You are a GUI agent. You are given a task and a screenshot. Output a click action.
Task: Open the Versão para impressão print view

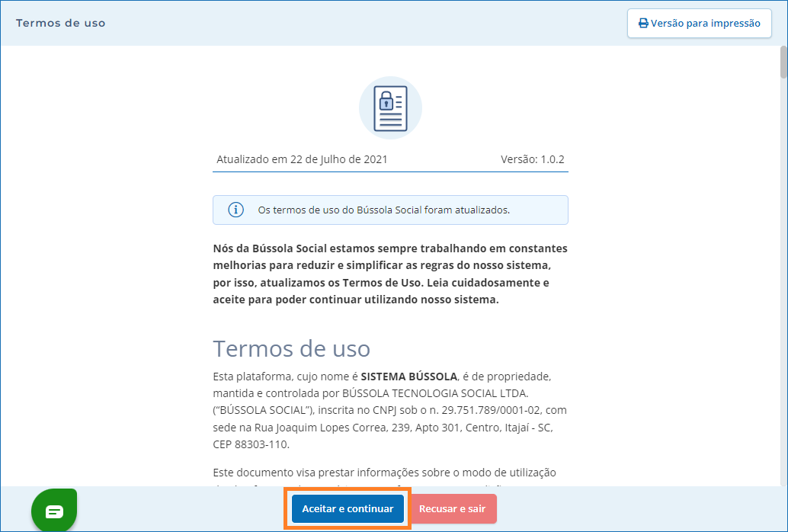[x=699, y=23]
